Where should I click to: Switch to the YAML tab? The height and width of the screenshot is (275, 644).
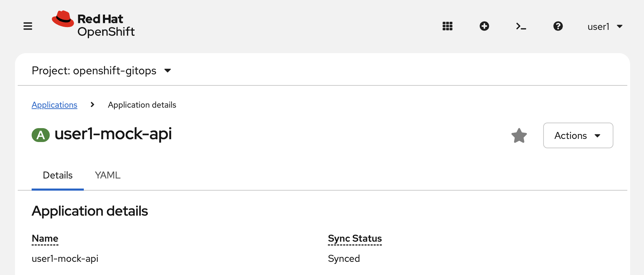(x=107, y=175)
